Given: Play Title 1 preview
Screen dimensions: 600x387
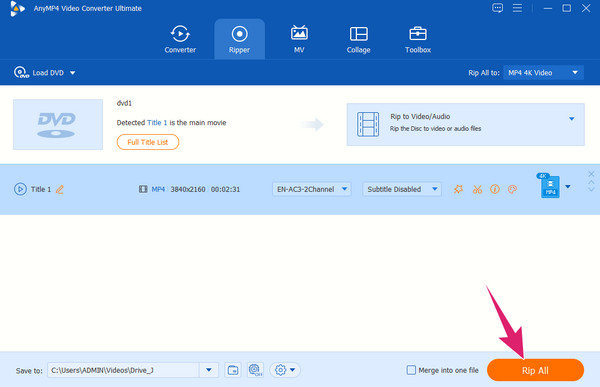Looking at the screenshot, I should [20, 189].
